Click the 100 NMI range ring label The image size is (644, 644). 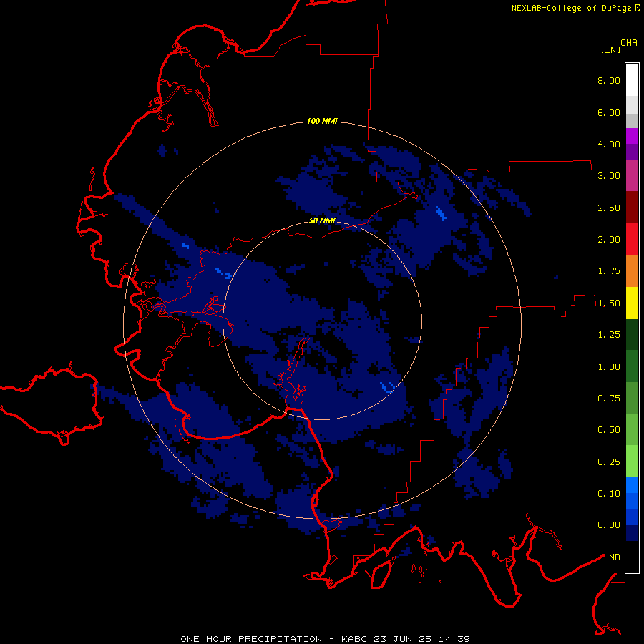(x=322, y=121)
